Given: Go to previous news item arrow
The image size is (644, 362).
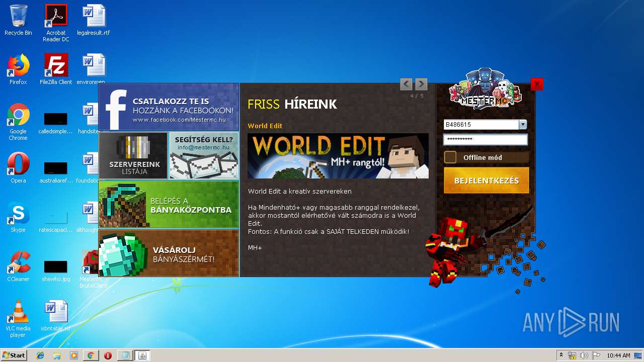Looking at the screenshot, I should 406,84.
